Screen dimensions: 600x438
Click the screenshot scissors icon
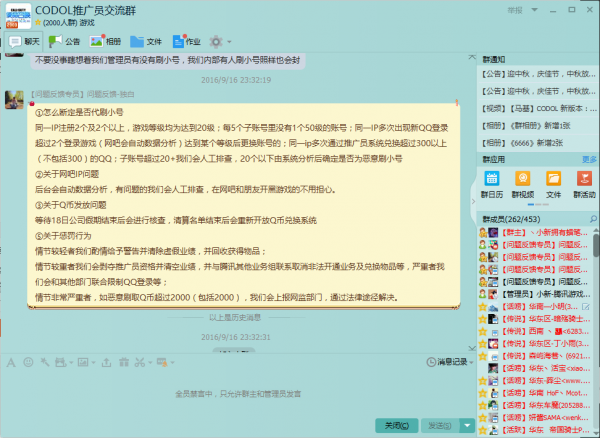(x=140, y=362)
